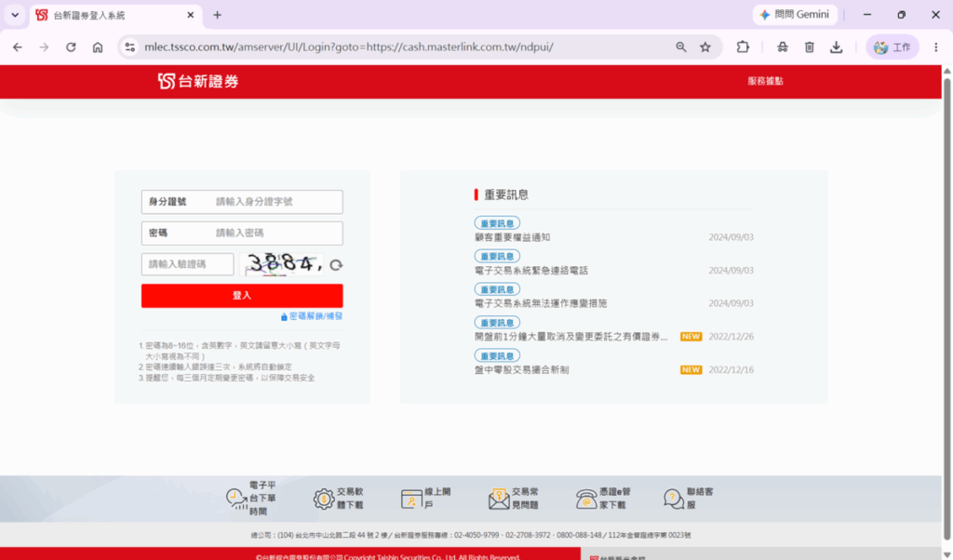Go back to previous page in browser
Screen dimensions: 953x560
[x=18, y=47]
